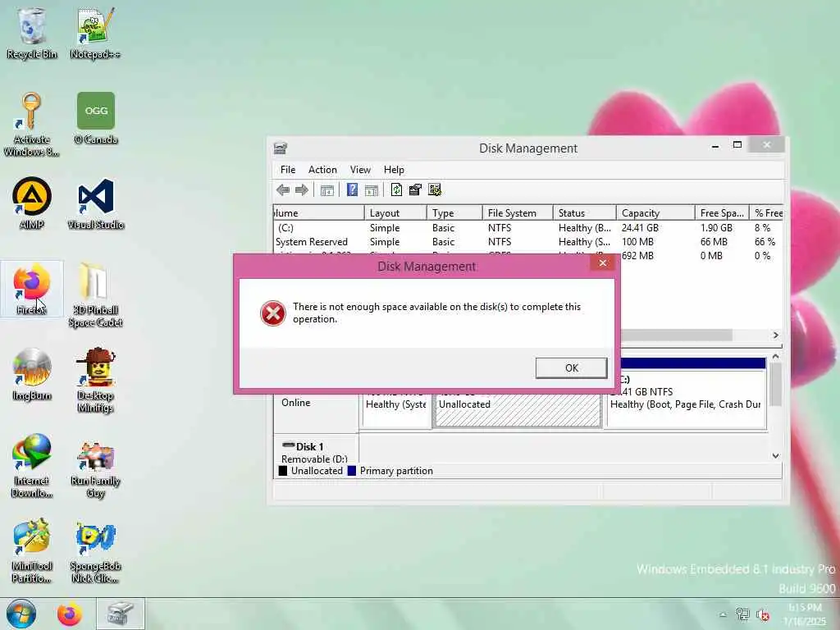The height and width of the screenshot is (630, 840).
Task: Click OK in the error dialog
Action: coord(571,368)
